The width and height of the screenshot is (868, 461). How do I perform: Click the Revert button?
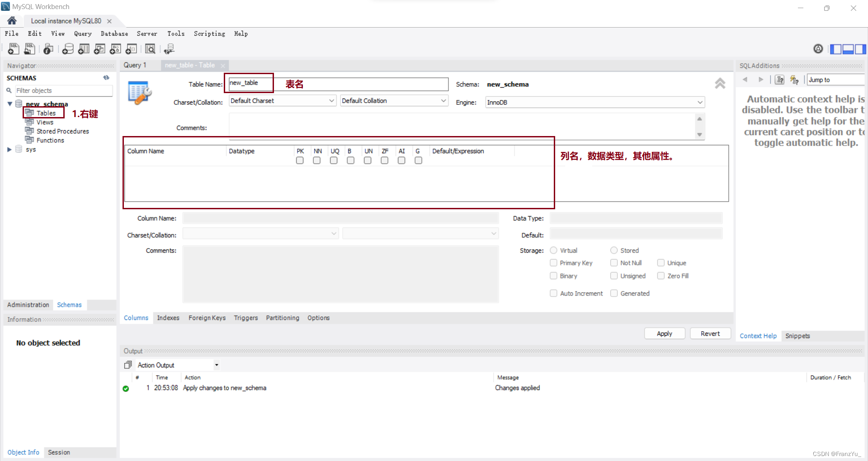(x=710, y=334)
